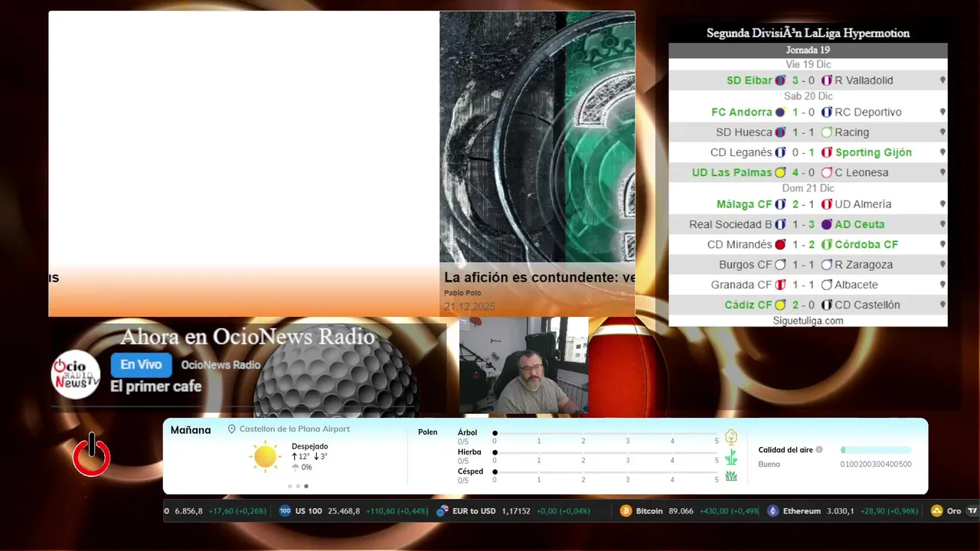Click the 'Real Sociedad B' team name

pyautogui.click(x=730, y=225)
